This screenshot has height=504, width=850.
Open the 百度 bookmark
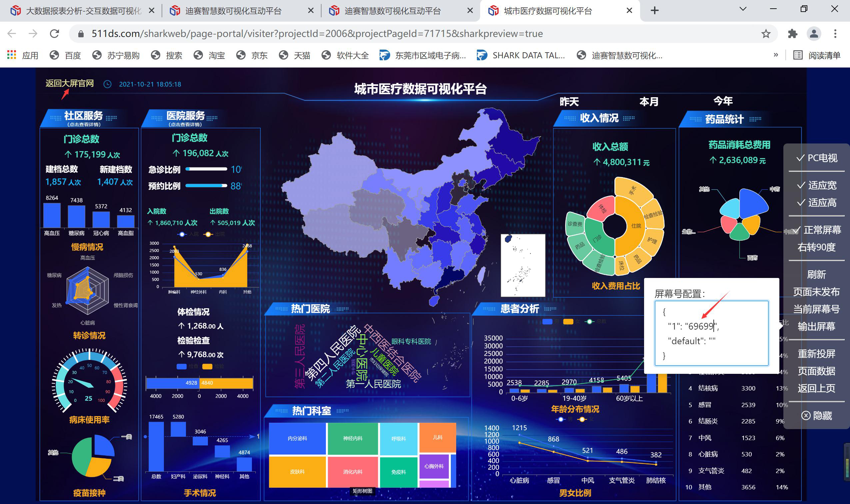[65, 55]
